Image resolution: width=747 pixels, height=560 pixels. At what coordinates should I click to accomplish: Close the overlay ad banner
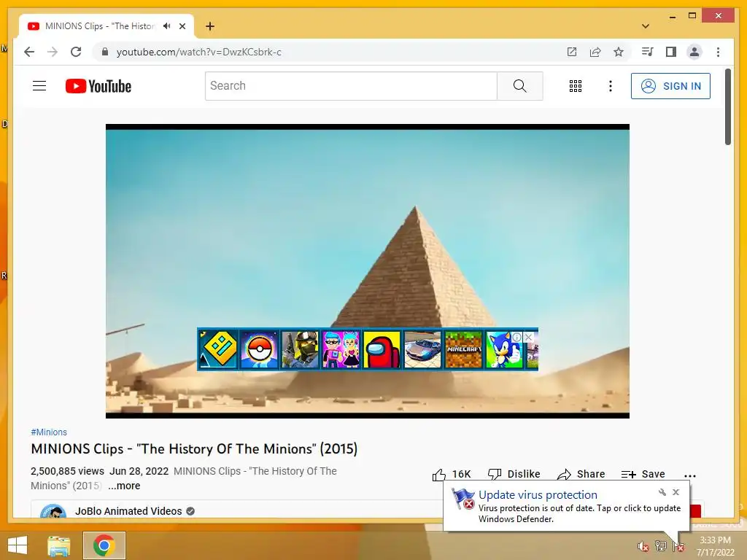click(528, 337)
